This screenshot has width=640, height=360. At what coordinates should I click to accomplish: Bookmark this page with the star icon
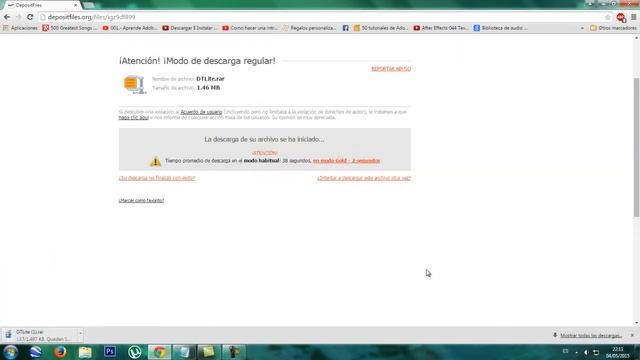(607, 17)
